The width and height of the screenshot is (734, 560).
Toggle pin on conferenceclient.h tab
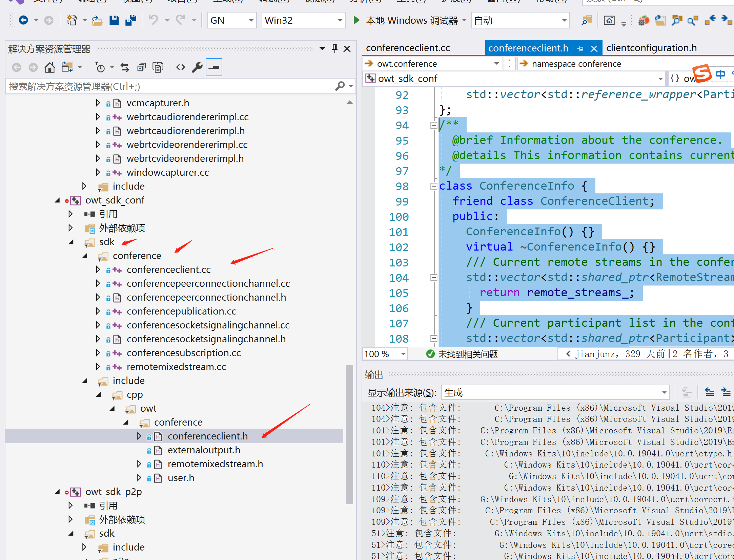coord(580,49)
